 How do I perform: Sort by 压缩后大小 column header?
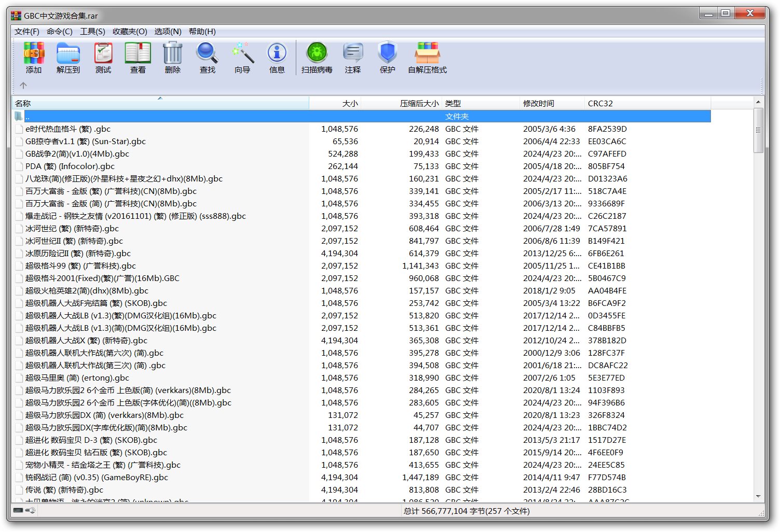point(401,103)
